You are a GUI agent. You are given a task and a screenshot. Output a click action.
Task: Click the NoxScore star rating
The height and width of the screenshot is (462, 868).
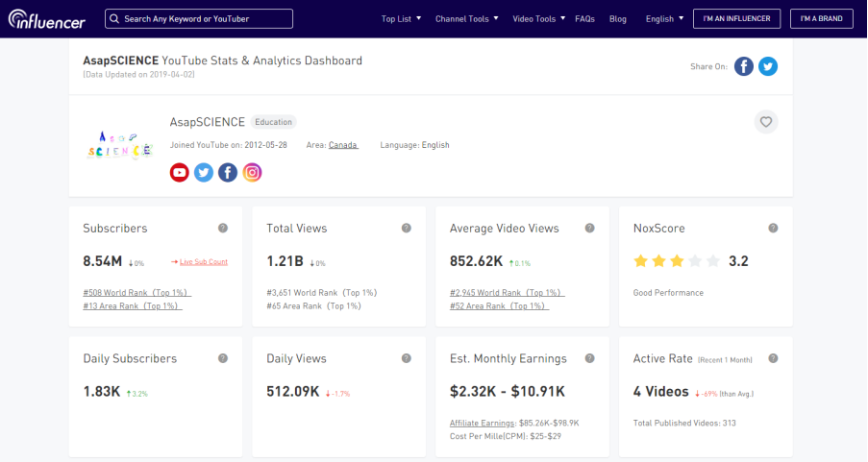(677, 261)
